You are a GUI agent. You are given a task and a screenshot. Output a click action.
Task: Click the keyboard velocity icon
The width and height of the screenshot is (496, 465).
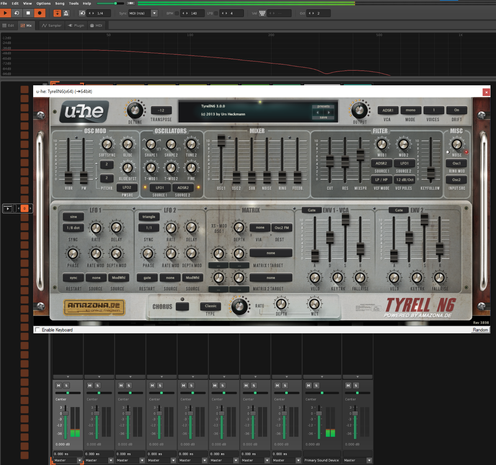coord(262,13)
